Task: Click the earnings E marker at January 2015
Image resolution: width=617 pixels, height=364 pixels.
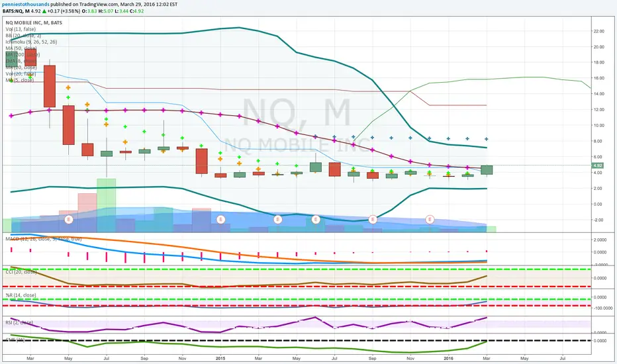Action: coord(220,219)
